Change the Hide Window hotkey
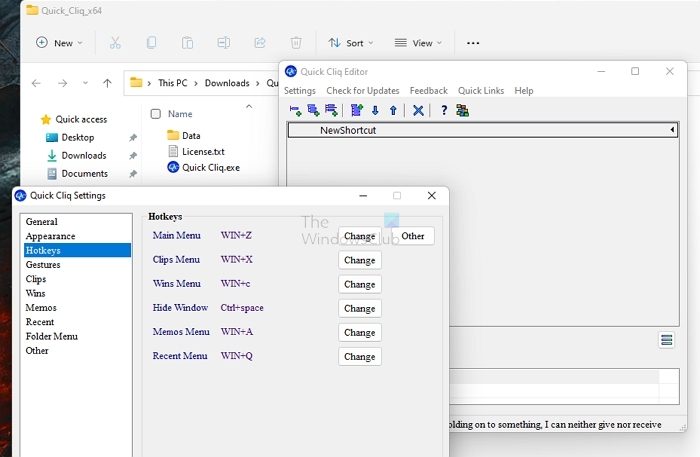The image size is (700, 457). point(360,308)
